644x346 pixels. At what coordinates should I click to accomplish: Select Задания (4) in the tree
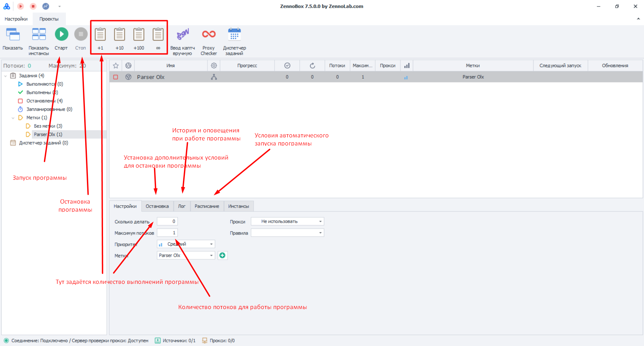coord(32,76)
